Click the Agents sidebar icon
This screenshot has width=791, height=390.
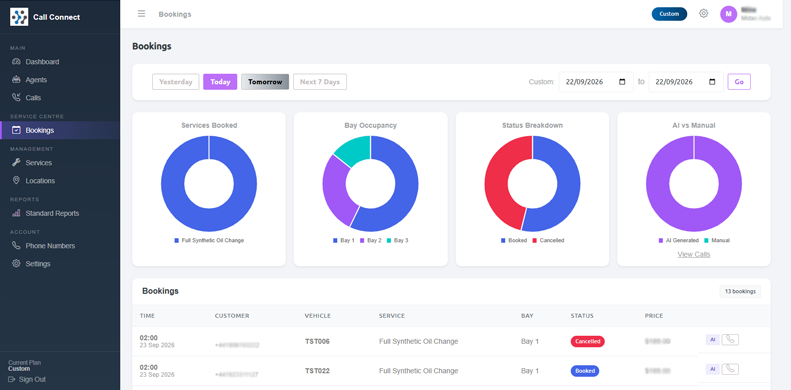tap(16, 80)
